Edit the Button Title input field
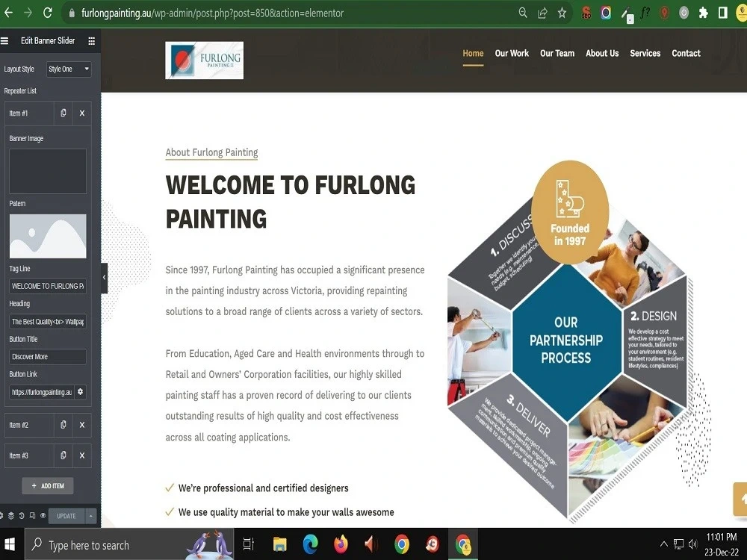Image resolution: width=747 pixels, height=560 pixels. point(48,357)
